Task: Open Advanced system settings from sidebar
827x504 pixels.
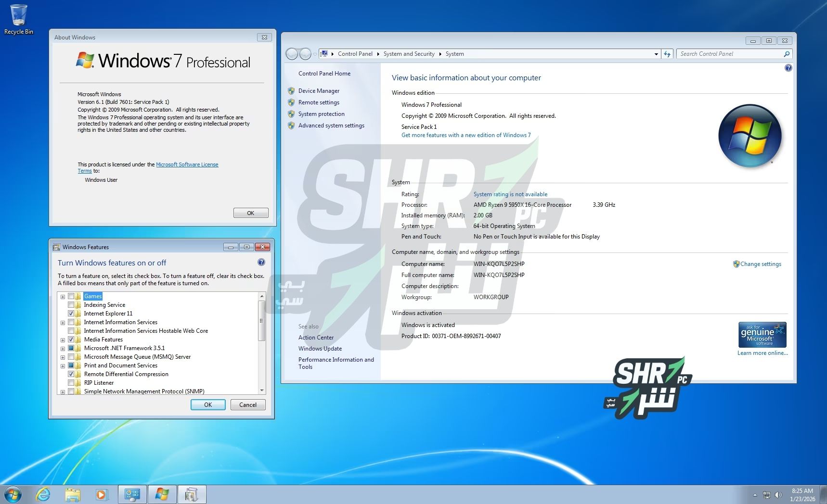Action: click(x=331, y=126)
